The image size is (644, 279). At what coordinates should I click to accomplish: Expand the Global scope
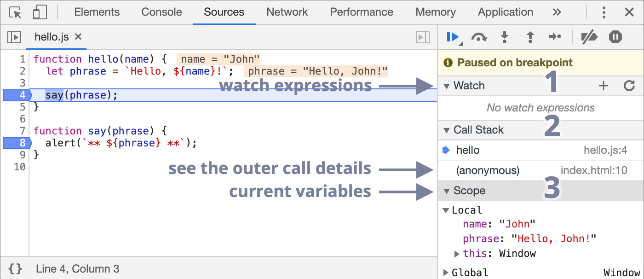[x=445, y=273]
